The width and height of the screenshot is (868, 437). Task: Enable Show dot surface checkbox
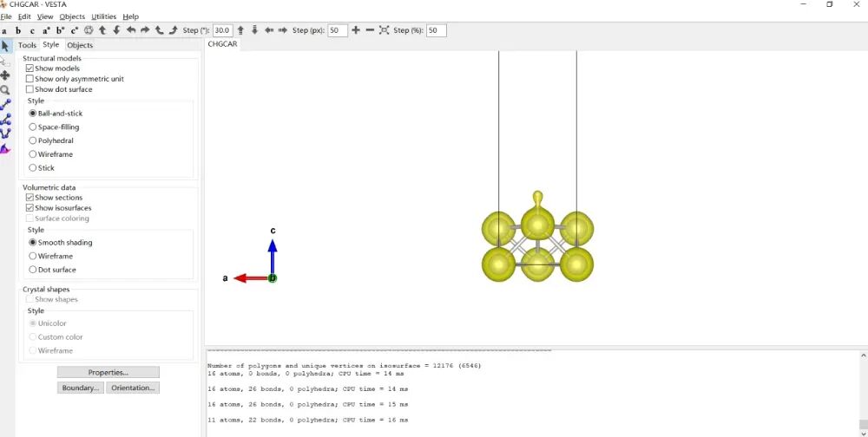coord(30,89)
